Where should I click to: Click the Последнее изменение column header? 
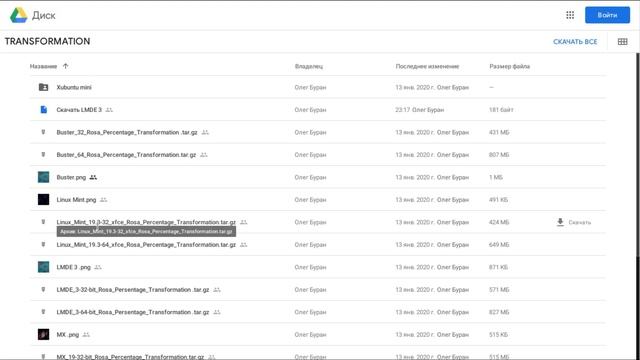point(427,66)
